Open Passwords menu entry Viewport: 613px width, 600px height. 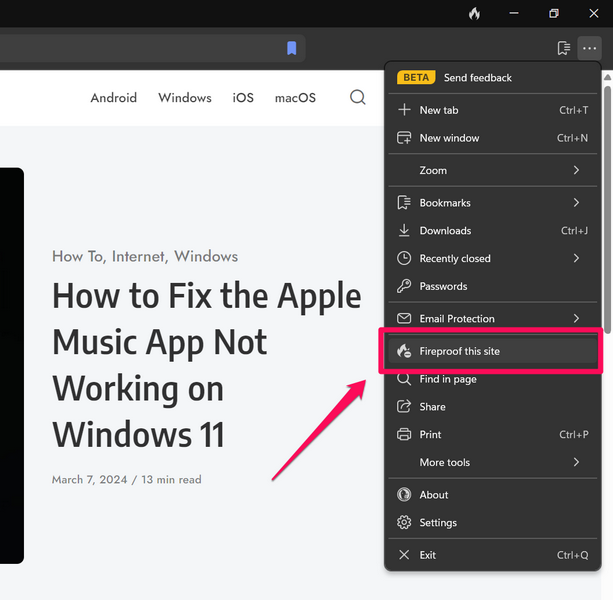(443, 286)
